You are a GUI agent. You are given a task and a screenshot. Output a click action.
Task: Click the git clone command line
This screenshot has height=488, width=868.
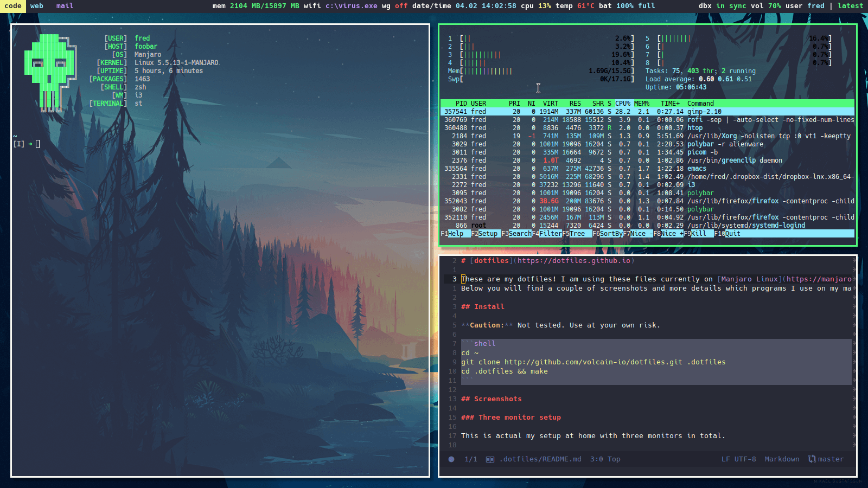coord(593,362)
